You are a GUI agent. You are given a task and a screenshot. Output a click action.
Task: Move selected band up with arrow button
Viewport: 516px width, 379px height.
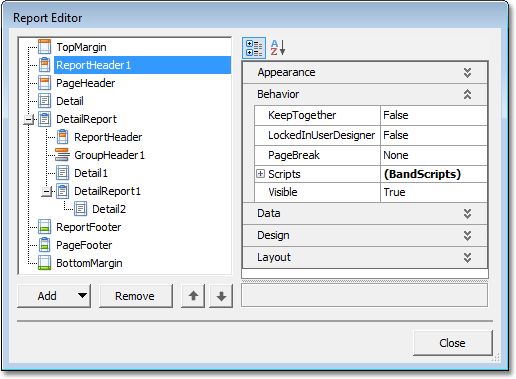(x=193, y=296)
